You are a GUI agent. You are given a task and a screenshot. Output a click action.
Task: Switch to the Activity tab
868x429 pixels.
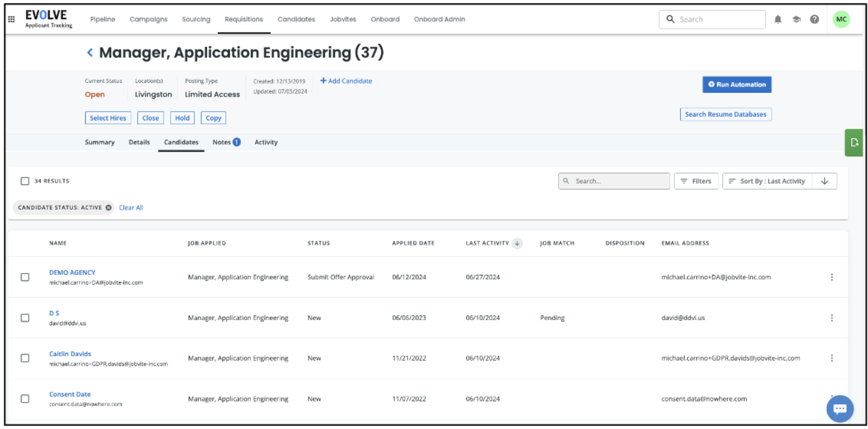pyautogui.click(x=266, y=142)
